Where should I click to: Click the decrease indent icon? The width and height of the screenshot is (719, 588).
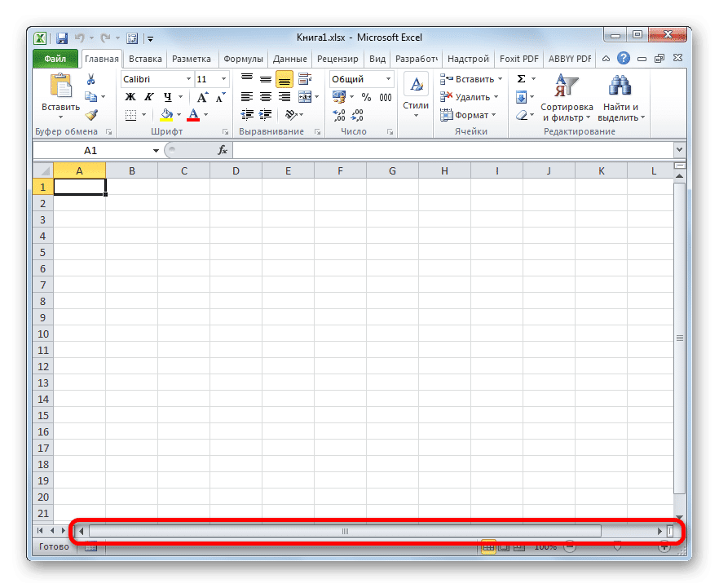(247, 115)
